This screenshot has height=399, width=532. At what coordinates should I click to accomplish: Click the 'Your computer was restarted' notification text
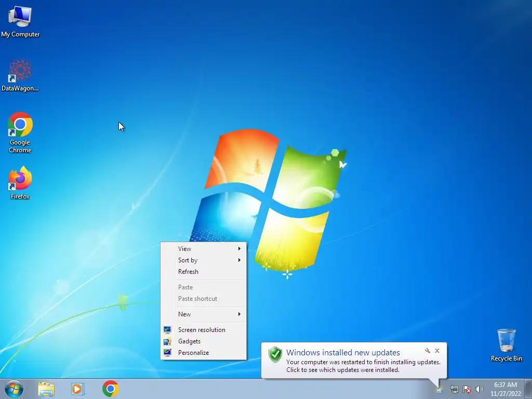pyautogui.click(x=363, y=362)
